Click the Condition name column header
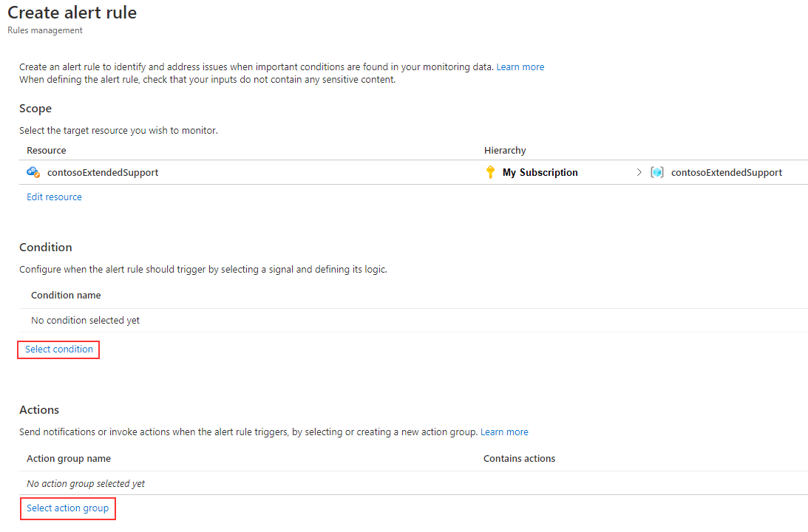The width and height of the screenshot is (808, 532). pyautogui.click(x=66, y=295)
